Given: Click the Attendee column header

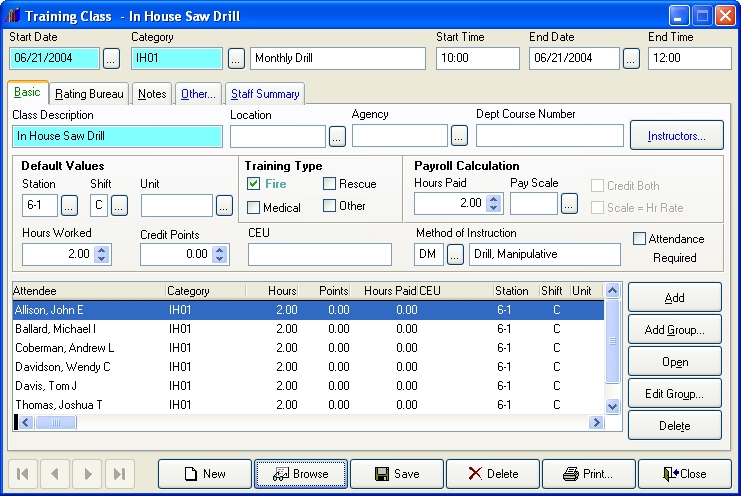Looking at the screenshot, I should click(x=89, y=291).
